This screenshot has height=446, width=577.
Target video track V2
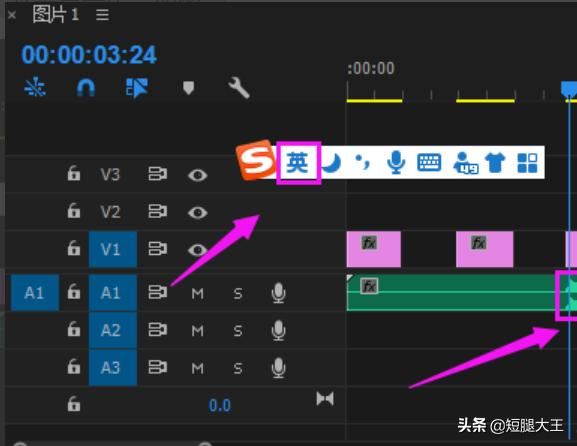[x=110, y=212]
